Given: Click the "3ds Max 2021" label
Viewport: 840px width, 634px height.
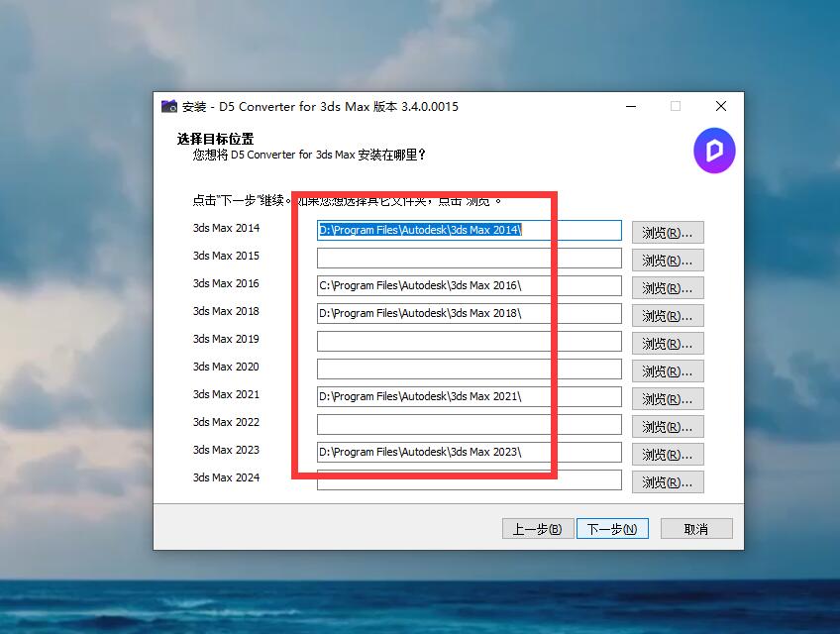Looking at the screenshot, I should click(x=226, y=394).
